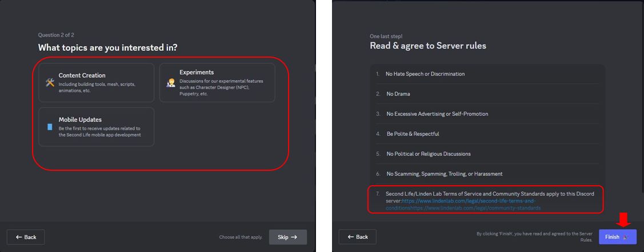Click the left arrow icon on the topics page Back button
The height and width of the screenshot is (252, 644).
tap(19, 237)
